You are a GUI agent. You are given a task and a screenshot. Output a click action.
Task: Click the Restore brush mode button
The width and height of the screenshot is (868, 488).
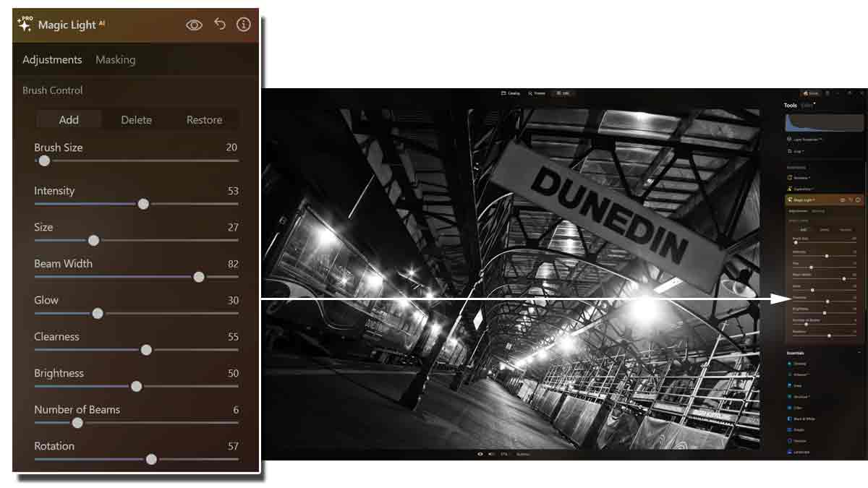(203, 120)
